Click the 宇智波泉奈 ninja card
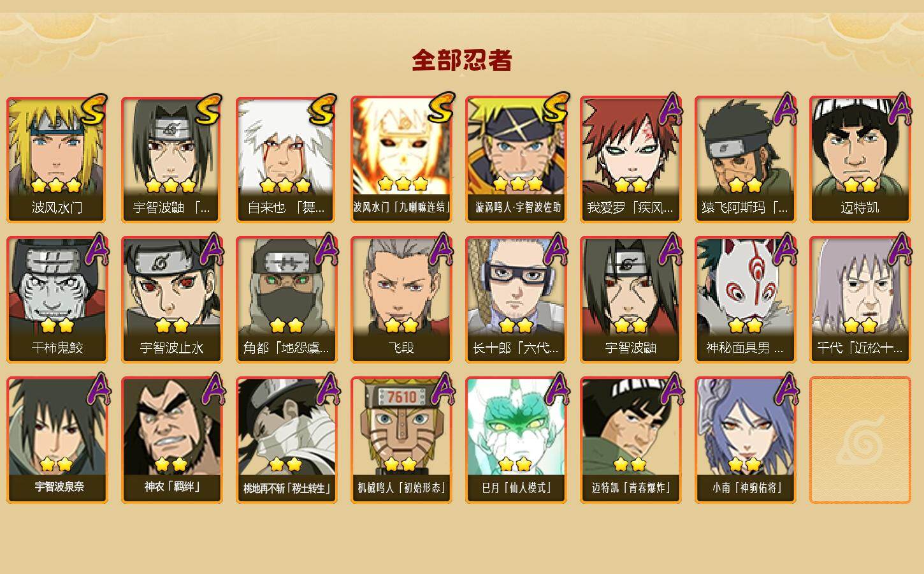This screenshot has width=924, height=574. [x=57, y=440]
